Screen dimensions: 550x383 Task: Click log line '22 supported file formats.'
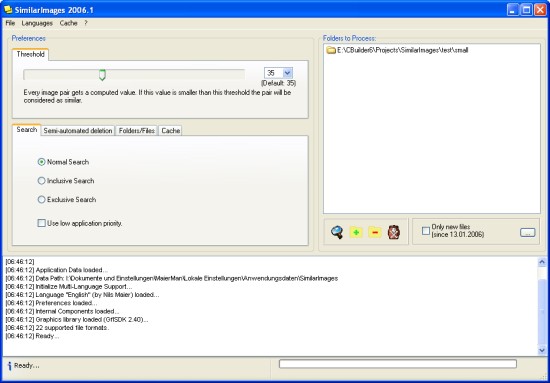click(58, 328)
